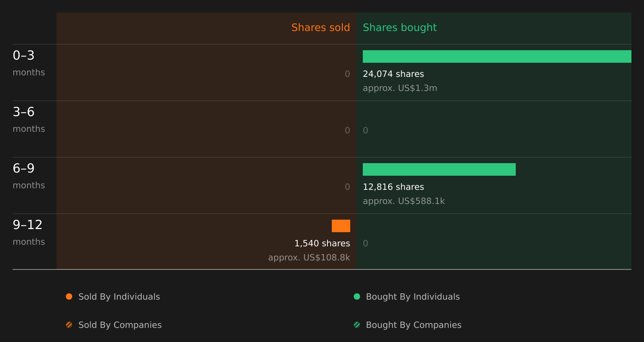Click the 6–9 months row label
644x342 pixels.
click(29, 176)
